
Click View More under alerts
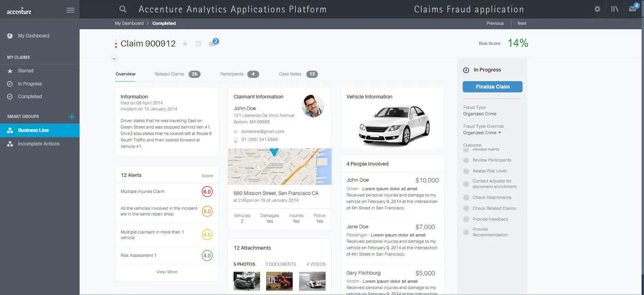pos(167,272)
